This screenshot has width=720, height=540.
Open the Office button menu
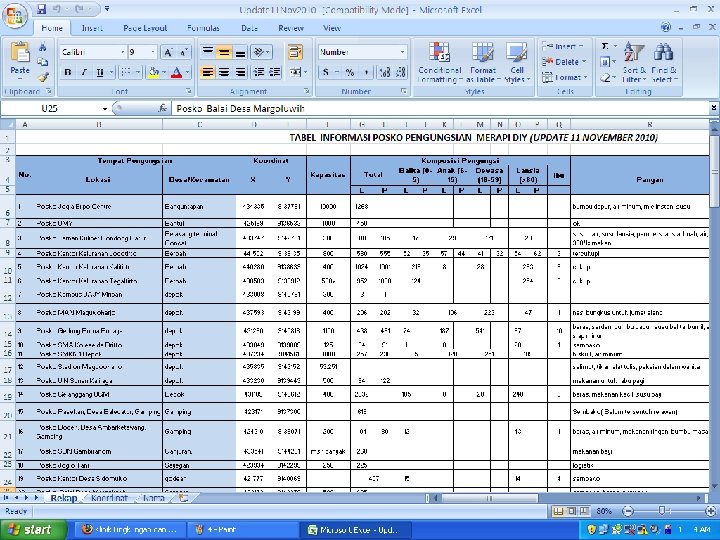[15, 15]
